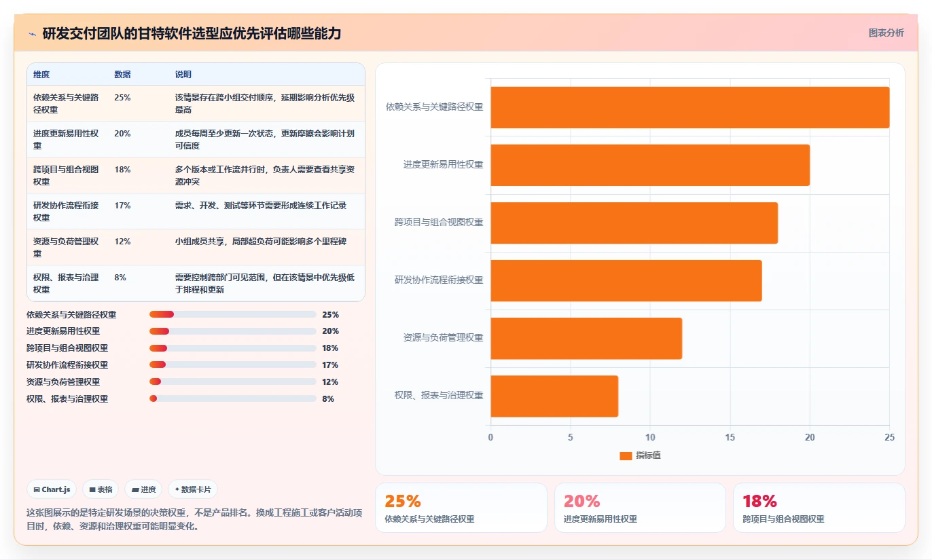Select table cell 依赖关系与关键路径权重
This screenshot has width=932, height=560.
coord(66,103)
